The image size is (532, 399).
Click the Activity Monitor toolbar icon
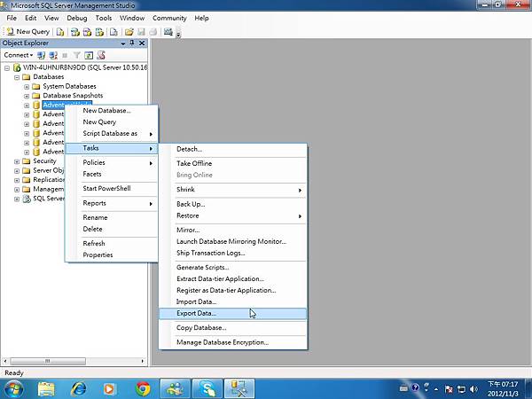tap(168, 32)
